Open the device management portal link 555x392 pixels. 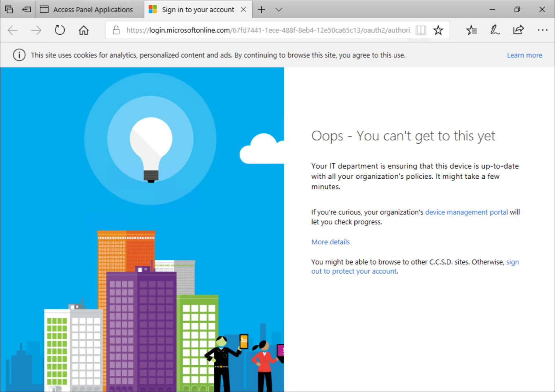click(466, 212)
